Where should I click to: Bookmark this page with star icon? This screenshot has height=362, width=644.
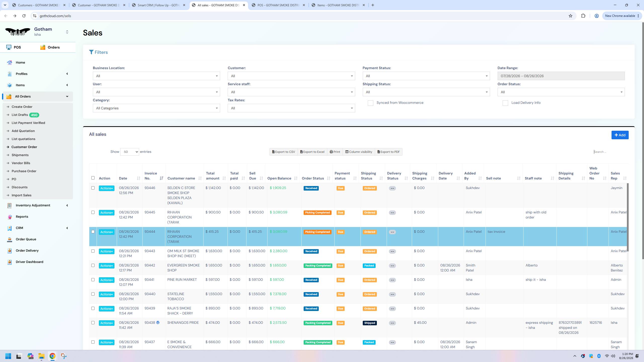click(571, 16)
